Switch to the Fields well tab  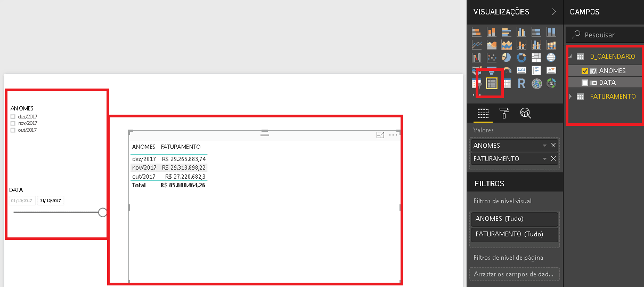(483, 113)
